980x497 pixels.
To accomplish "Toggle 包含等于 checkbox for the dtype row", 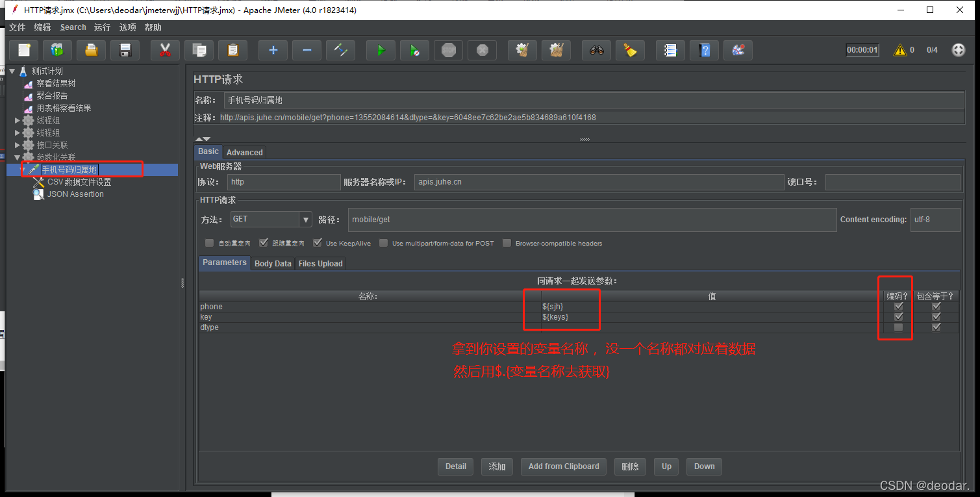I will [x=936, y=327].
